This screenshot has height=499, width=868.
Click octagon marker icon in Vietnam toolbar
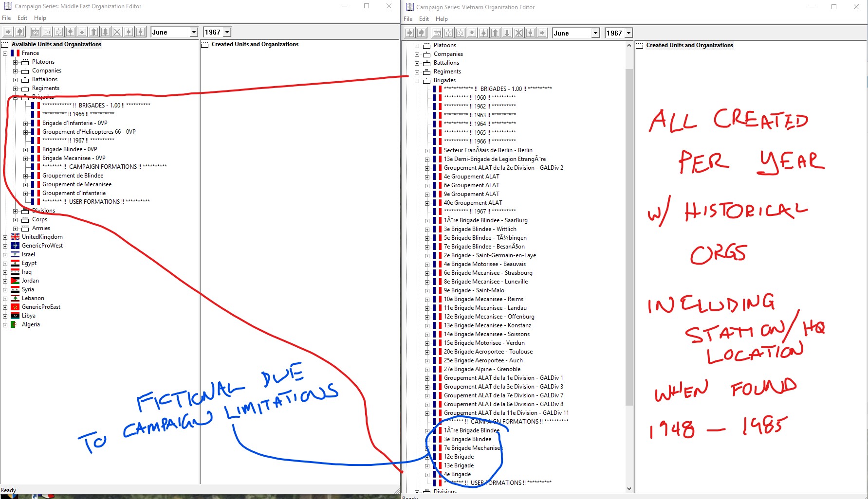[421, 33]
